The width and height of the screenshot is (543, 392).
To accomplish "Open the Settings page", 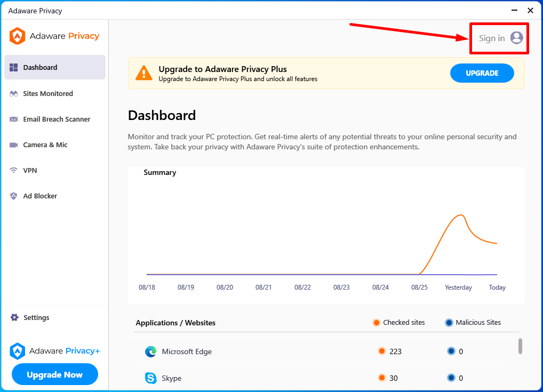I will (55, 317).
